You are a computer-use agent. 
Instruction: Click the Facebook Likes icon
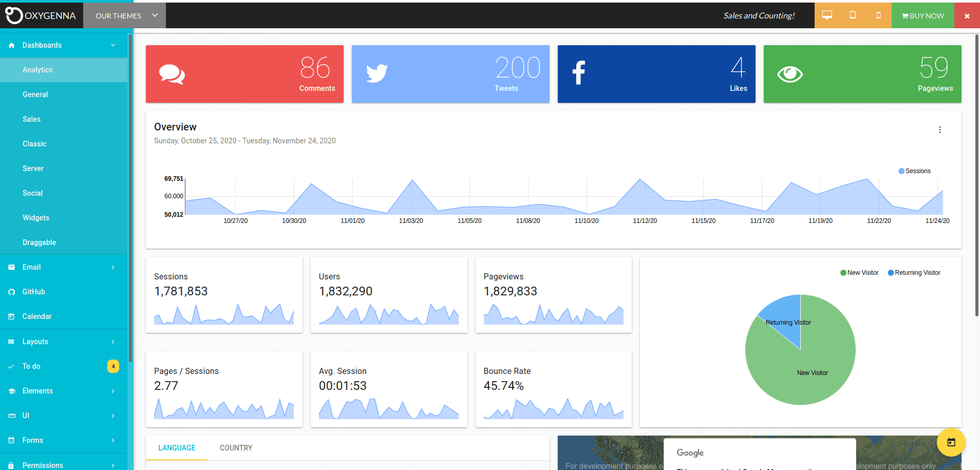579,73
